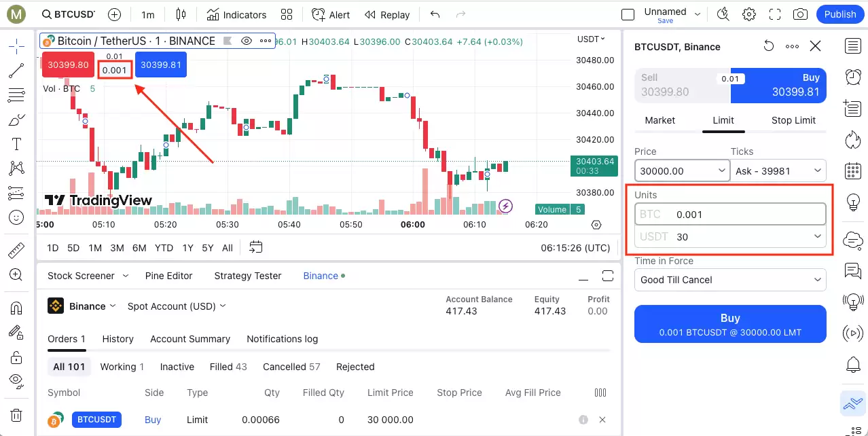Cancel the BTCUSDT limit order with X
This screenshot has height=436, width=868.
[x=602, y=420]
